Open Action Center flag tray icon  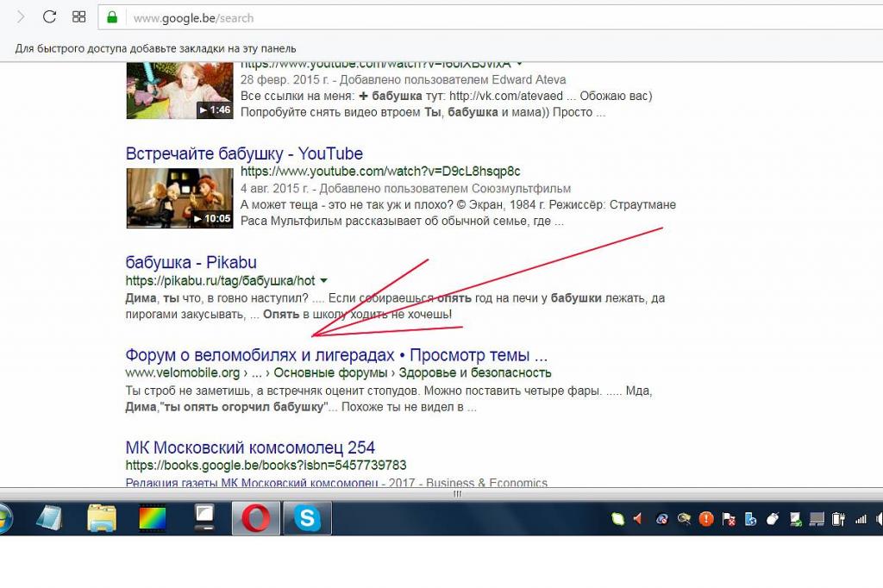[729, 519]
